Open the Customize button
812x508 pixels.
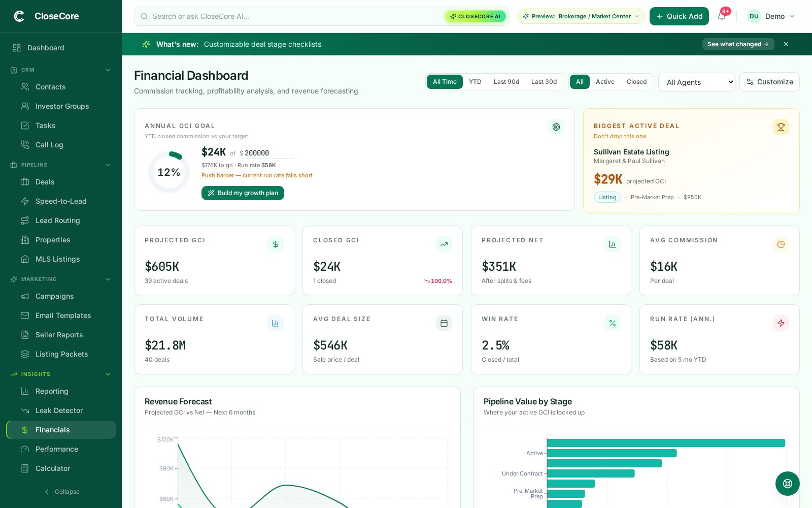769,82
